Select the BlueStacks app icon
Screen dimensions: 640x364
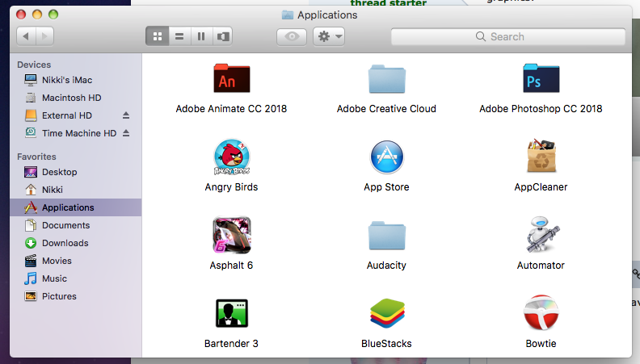(x=387, y=313)
